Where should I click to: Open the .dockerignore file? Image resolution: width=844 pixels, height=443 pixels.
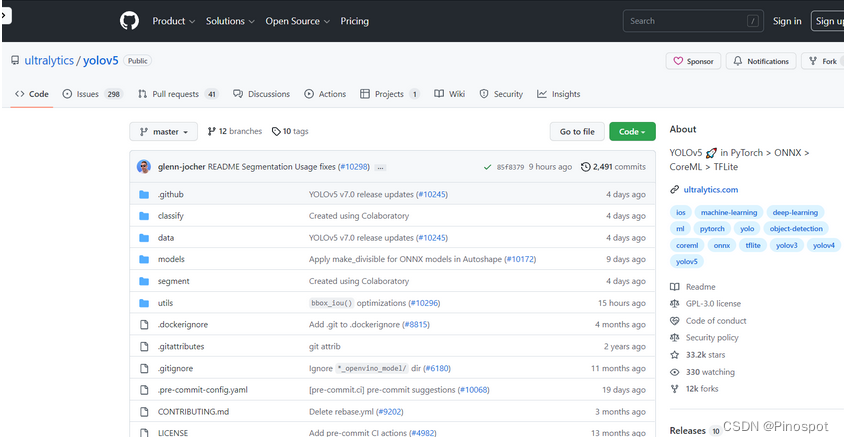tap(182, 325)
